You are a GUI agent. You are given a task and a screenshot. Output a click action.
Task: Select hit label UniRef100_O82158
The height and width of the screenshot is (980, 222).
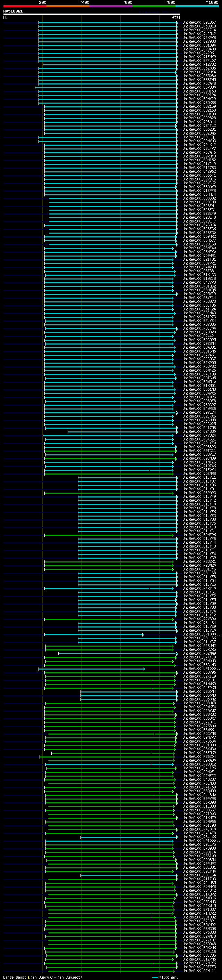point(199,110)
